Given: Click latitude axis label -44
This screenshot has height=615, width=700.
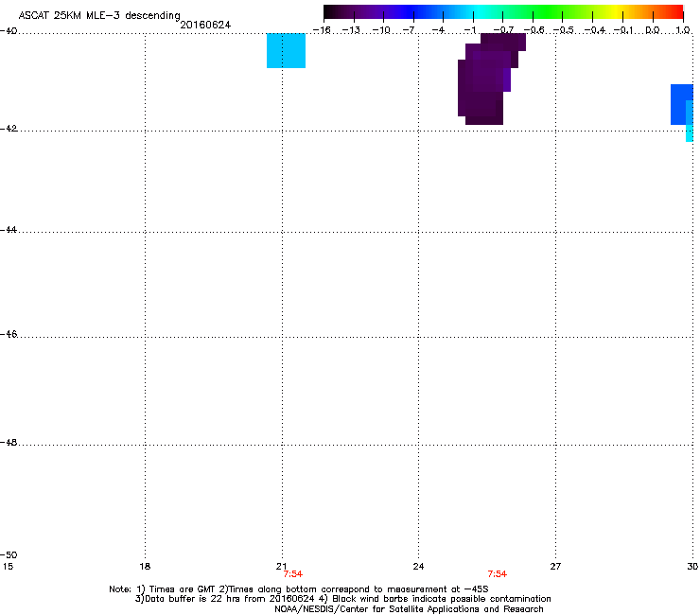Looking at the screenshot, I should coord(9,230).
